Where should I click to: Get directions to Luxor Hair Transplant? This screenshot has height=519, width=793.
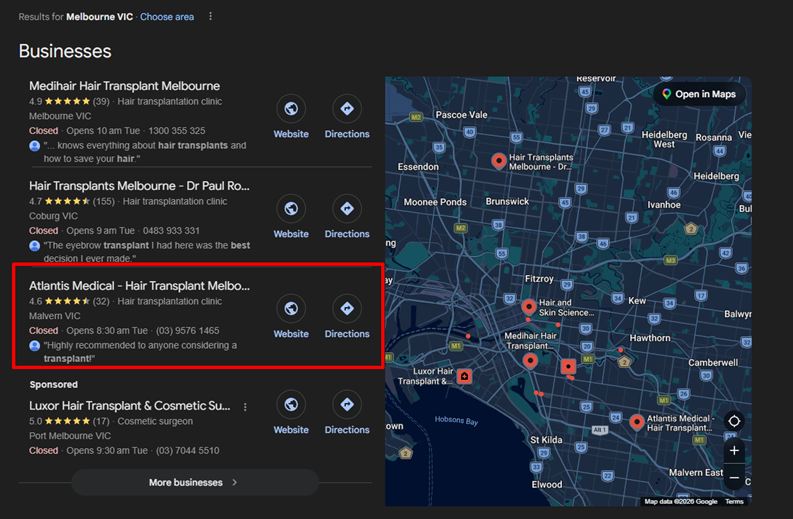(347, 405)
